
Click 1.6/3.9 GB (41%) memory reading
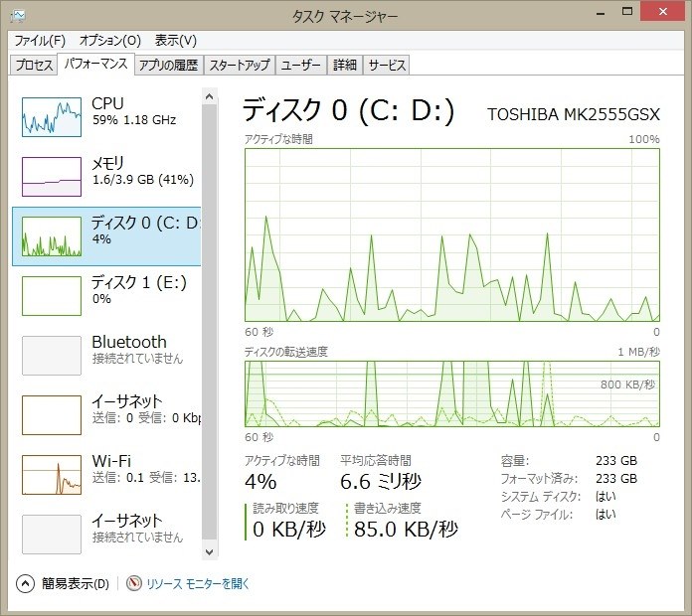[x=143, y=180]
